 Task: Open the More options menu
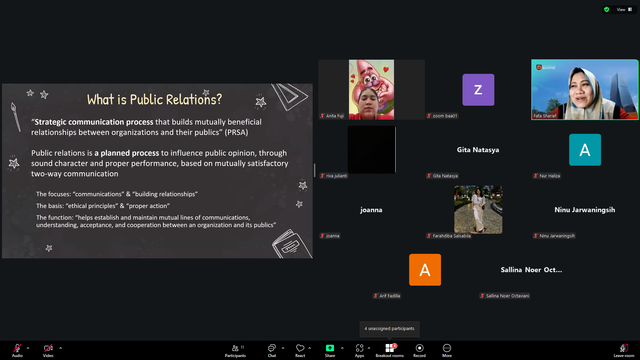447,350
